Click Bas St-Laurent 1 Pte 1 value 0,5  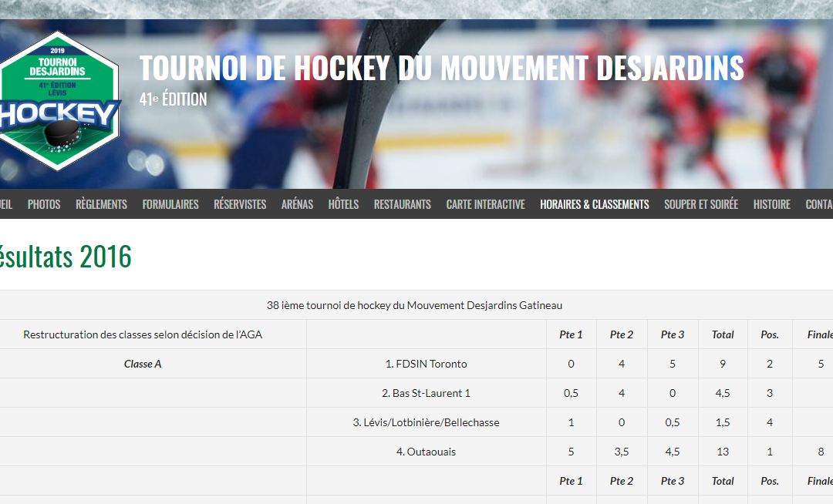coord(571,393)
